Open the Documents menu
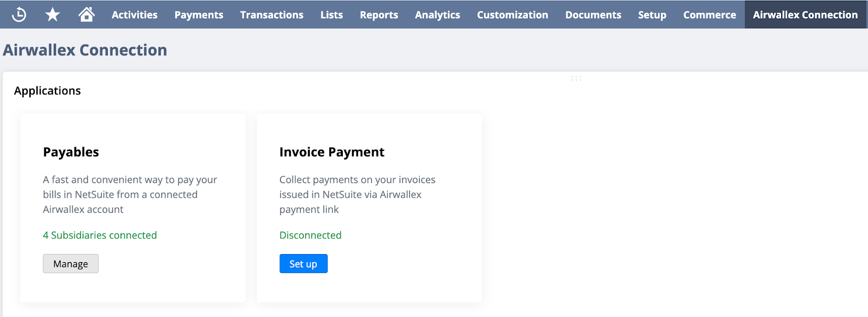The height and width of the screenshot is (317, 868). tap(593, 15)
